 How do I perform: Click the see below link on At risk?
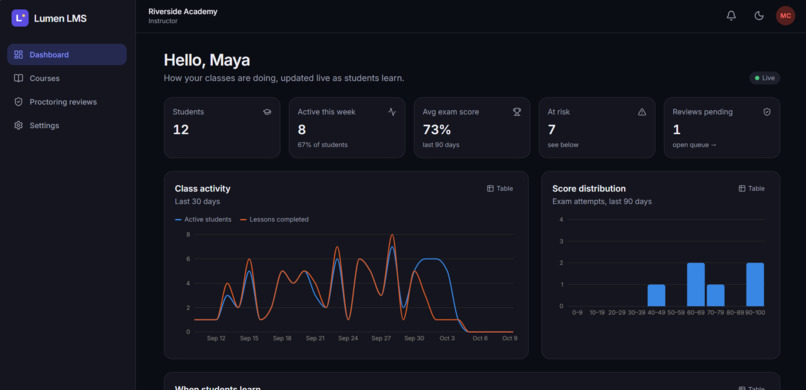(563, 145)
